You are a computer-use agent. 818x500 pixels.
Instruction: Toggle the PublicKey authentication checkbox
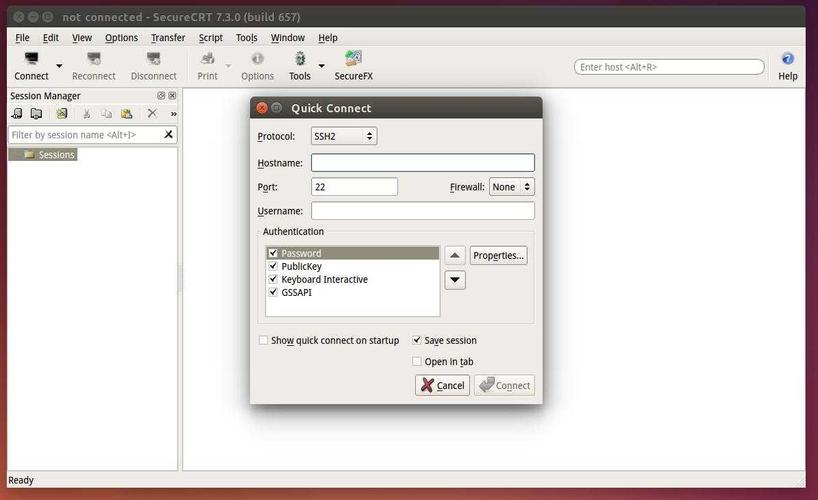273,266
